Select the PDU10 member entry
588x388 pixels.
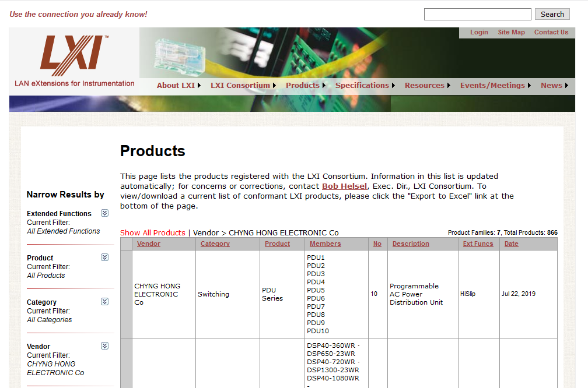coord(317,331)
